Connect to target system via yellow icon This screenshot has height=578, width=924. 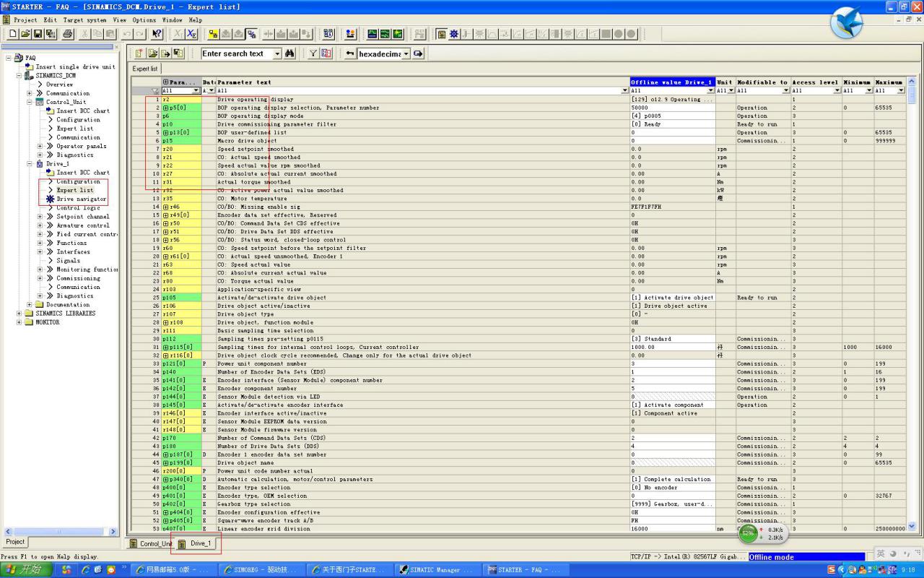coord(213,34)
